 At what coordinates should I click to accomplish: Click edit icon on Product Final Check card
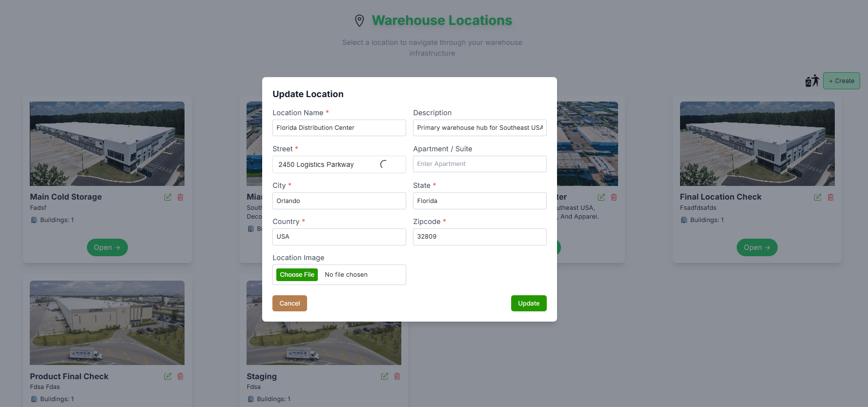[168, 376]
